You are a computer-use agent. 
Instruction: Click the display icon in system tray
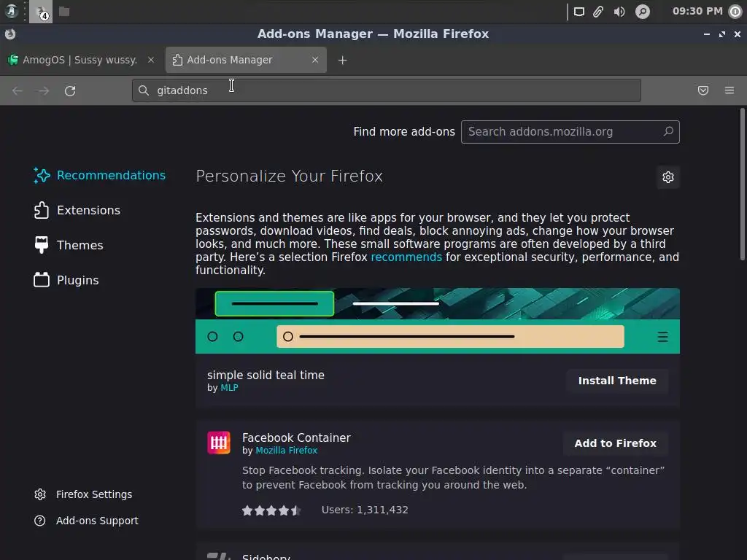(x=578, y=12)
